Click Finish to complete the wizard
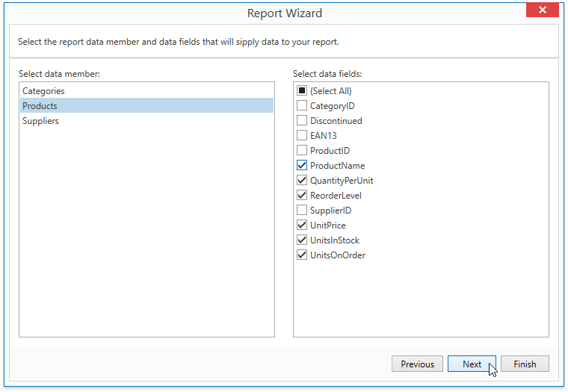Image resolution: width=568 pixels, height=392 pixels. tap(525, 364)
